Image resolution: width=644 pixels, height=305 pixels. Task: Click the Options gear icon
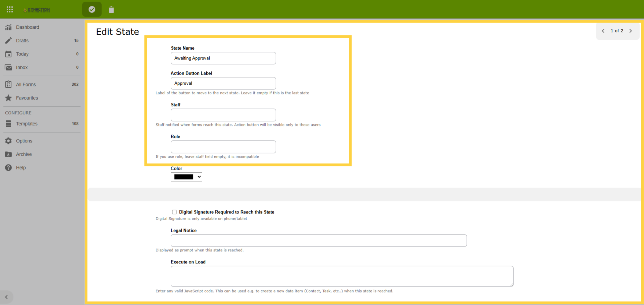pos(9,141)
